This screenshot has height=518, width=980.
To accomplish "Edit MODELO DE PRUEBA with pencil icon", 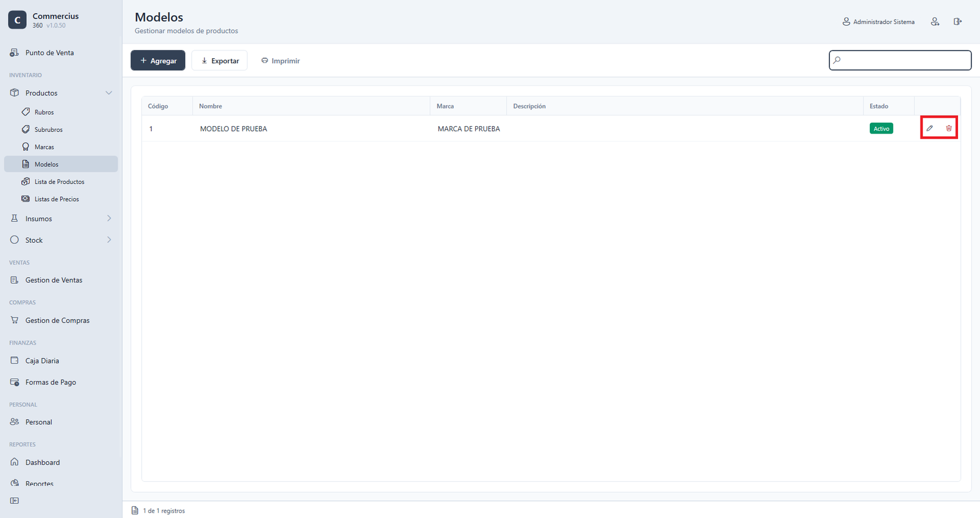I will click(x=930, y=128).
